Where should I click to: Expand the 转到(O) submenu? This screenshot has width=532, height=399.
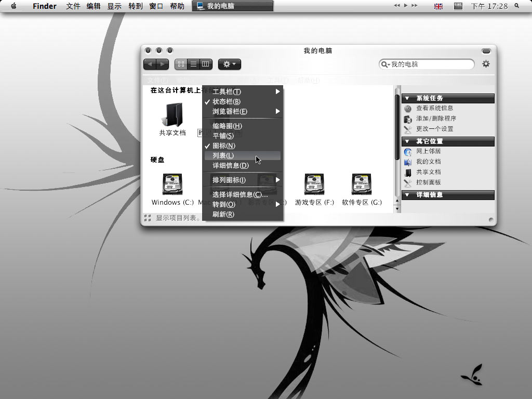coord(243,204)
